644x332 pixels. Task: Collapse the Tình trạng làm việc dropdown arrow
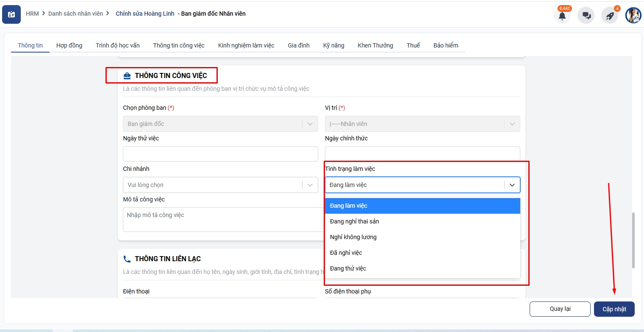coord(512,185)
